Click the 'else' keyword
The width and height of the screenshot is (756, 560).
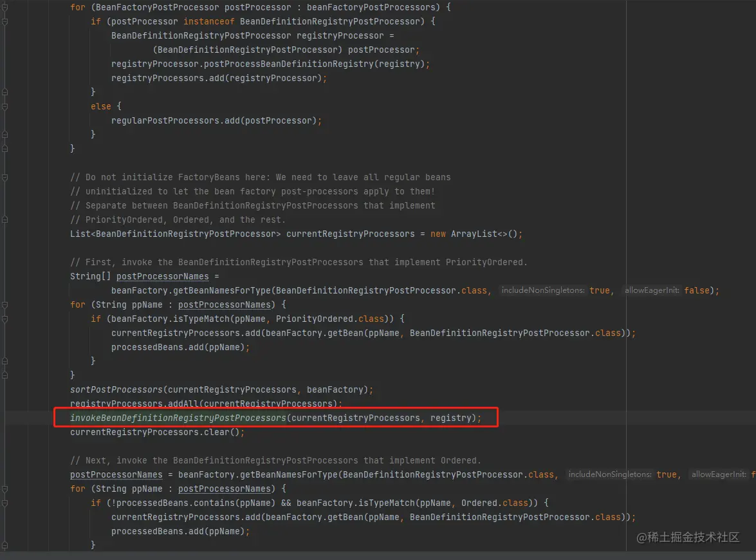(x=101, y=107)
